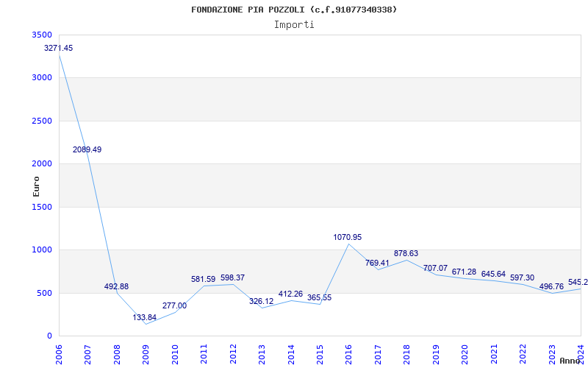Click the y-axis tick 3500
The width and height of the screenshot is (588, 368).
43,35
